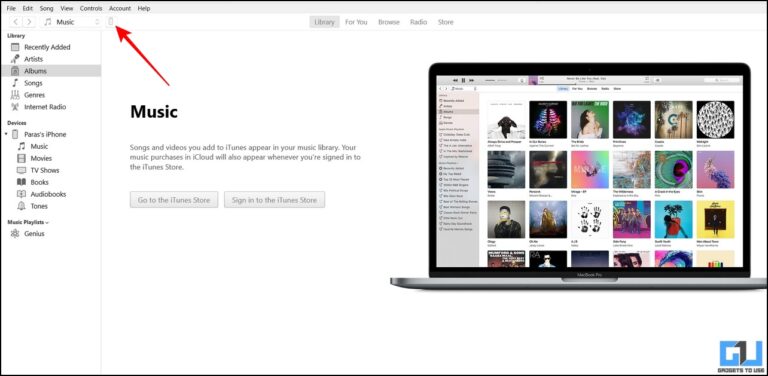768x376 pixels.
Task: Open the Controls menu
Action: (91, 8)
